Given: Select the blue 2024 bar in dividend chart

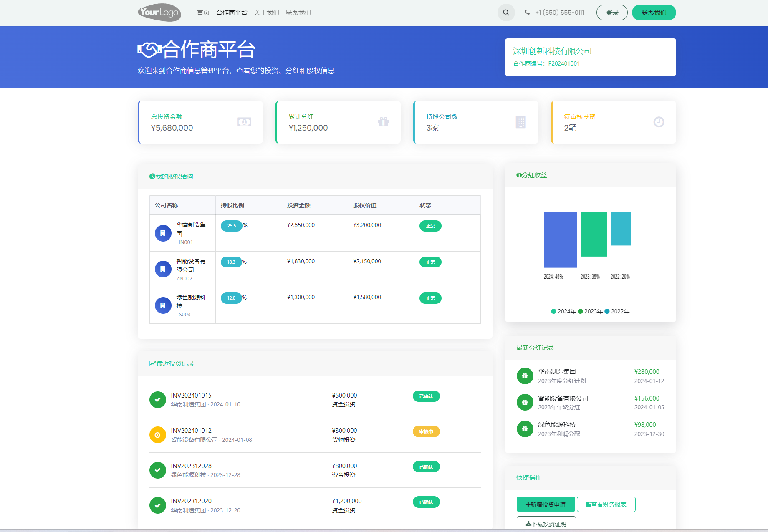Looking at the screenshot, I should coord(560,240).
